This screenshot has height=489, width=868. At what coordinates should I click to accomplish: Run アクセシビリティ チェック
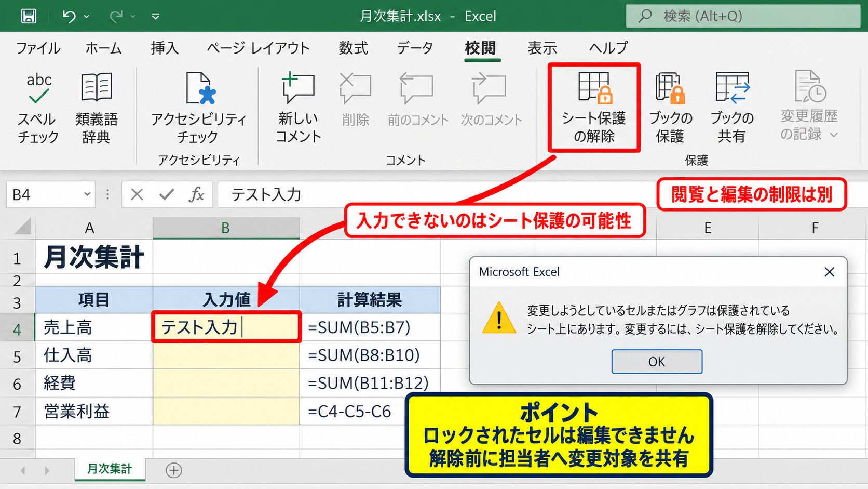[199, 109]
